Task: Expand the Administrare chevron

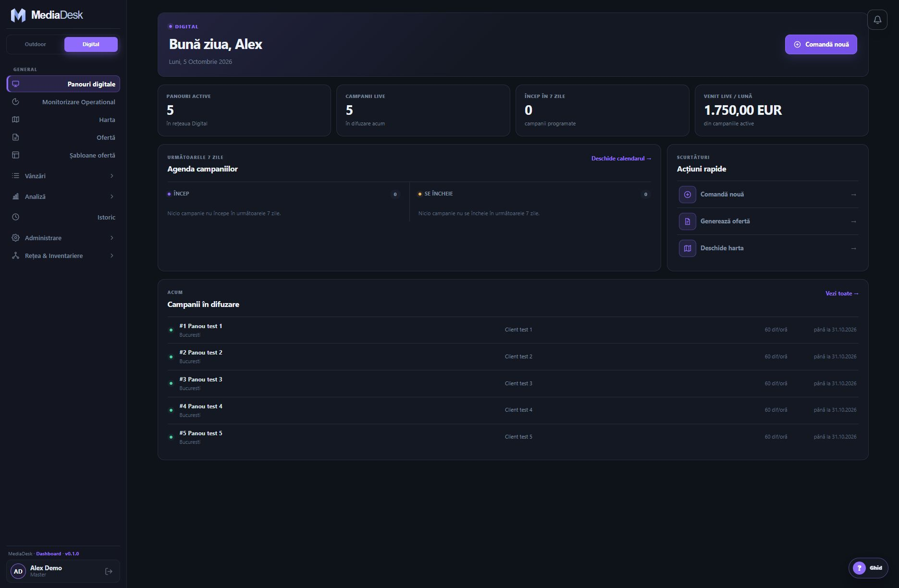Action: pyautogui.click(x=112, y=238)
